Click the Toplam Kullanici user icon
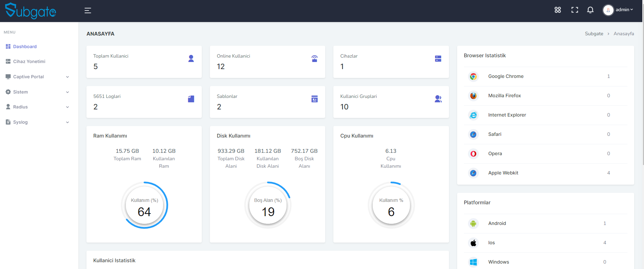The image size is (644, 269). [x=191, y=59]
